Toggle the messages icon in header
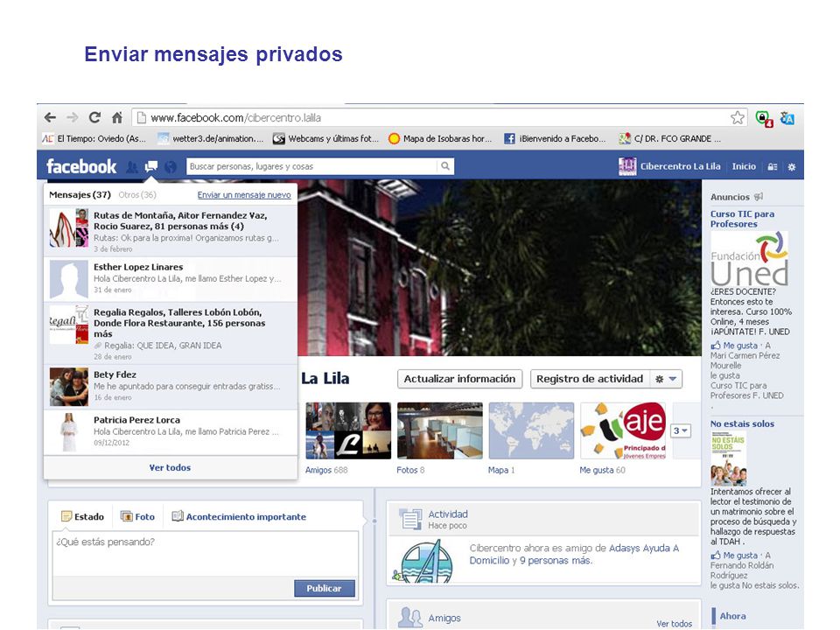 (151, 166)
